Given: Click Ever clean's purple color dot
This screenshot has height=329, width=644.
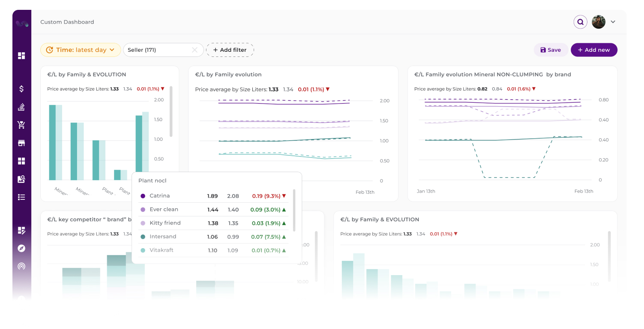Looking at the screenshot, I should pyautogui.click(x=143, y=210).
